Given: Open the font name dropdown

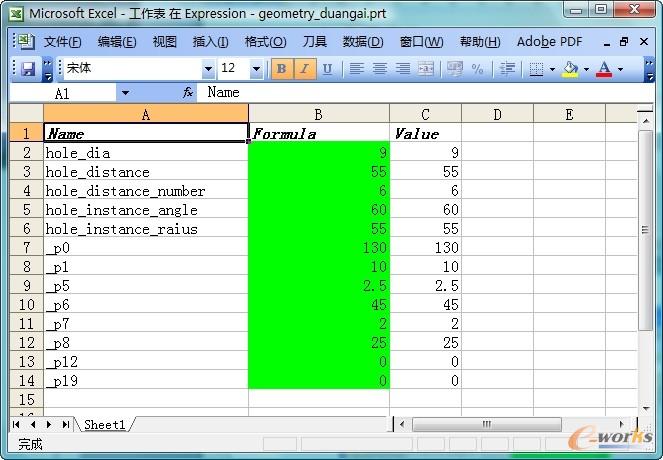Looking at the screenshot, I should (208, 69).
